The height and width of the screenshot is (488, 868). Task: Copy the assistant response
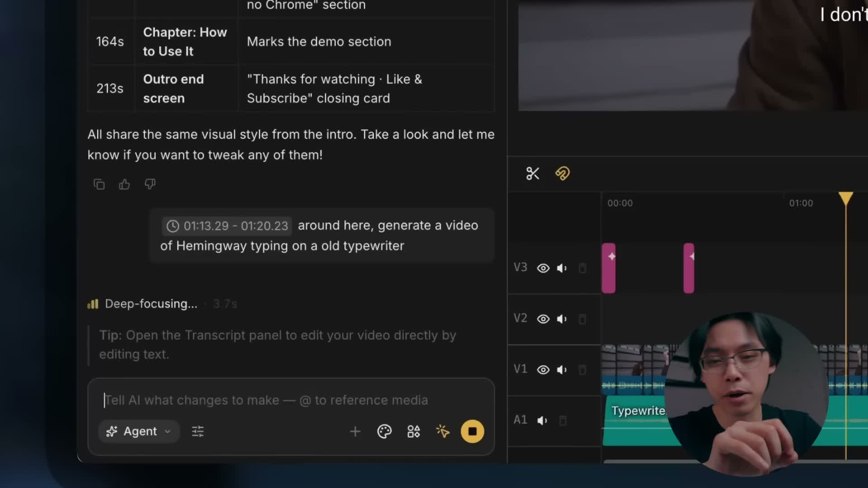[99, 184]
